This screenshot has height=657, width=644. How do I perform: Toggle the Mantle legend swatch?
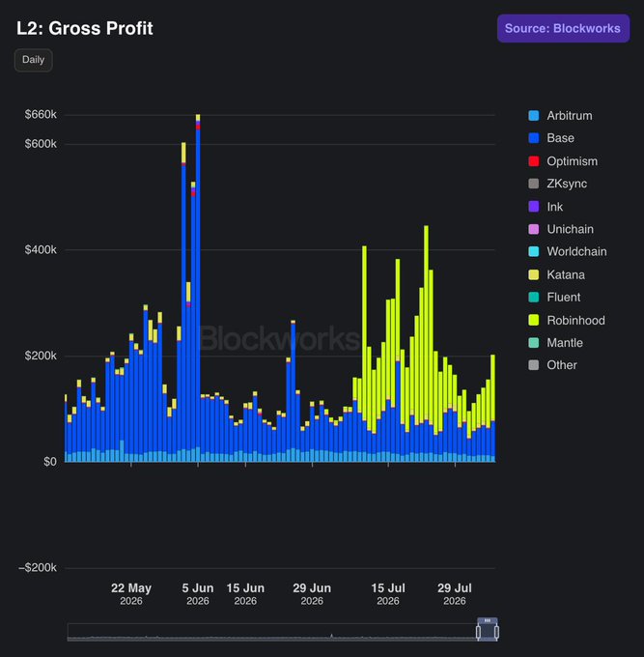coord(534,343)
